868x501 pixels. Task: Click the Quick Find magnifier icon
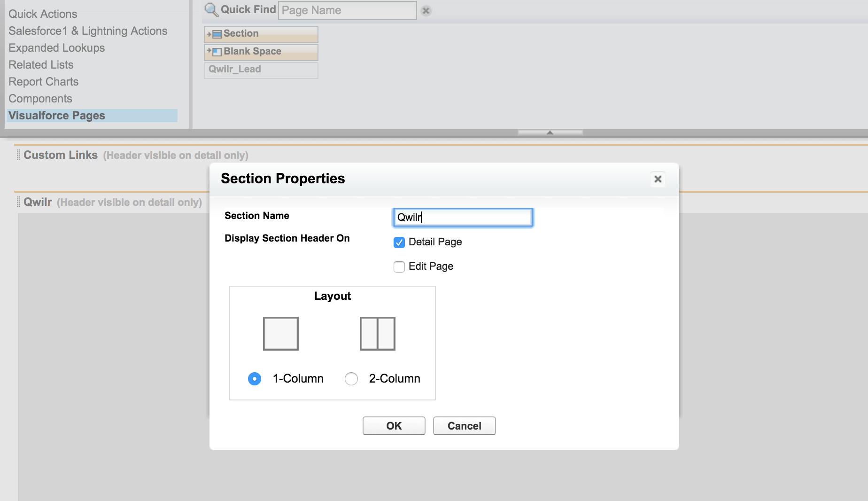[x=211, y=10]
